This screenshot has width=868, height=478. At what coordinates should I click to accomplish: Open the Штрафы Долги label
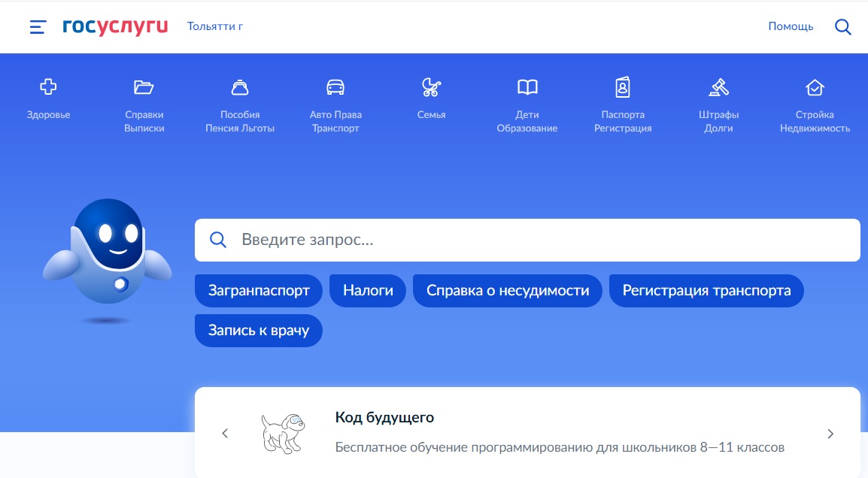pyautogui.click(x=718, y=121)
